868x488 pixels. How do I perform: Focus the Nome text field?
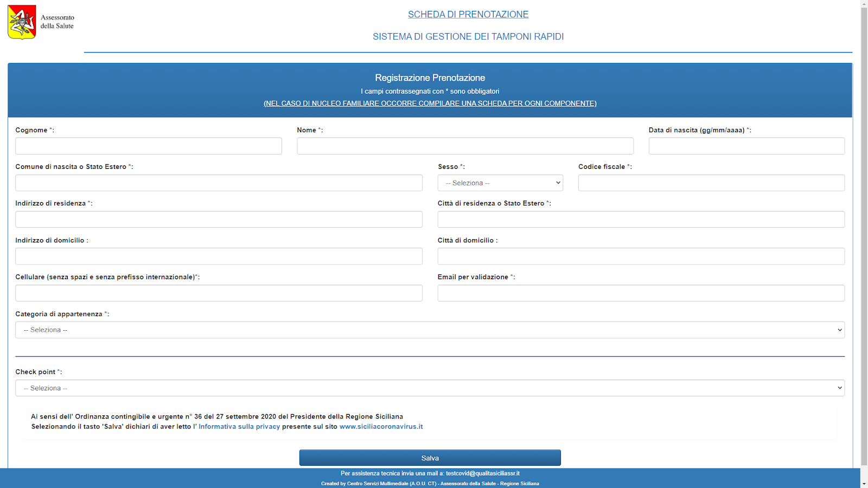pos(465,146)
